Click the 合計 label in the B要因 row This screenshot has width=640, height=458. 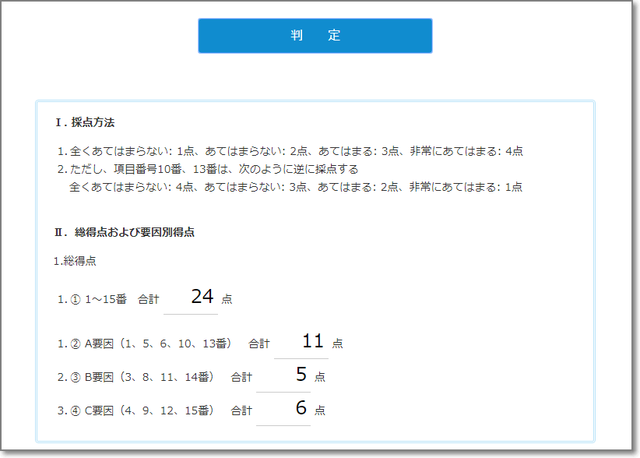(x=241, y=377)
